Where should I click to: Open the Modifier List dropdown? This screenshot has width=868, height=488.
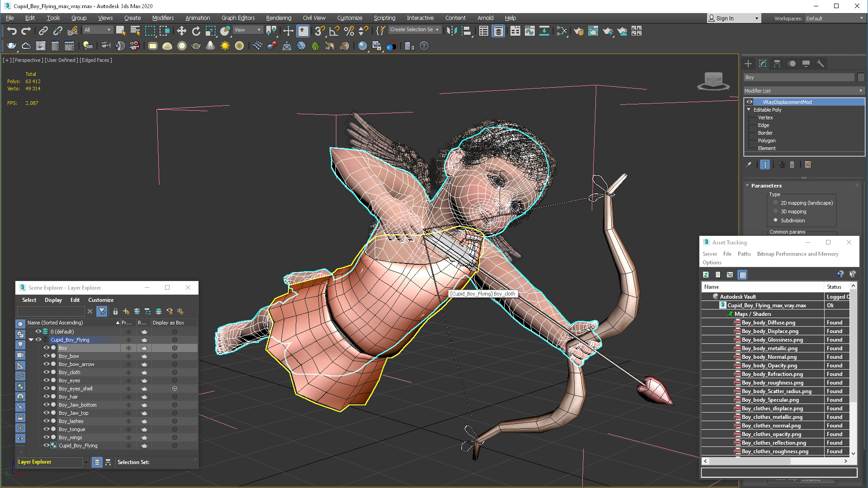tap(804, 91)
